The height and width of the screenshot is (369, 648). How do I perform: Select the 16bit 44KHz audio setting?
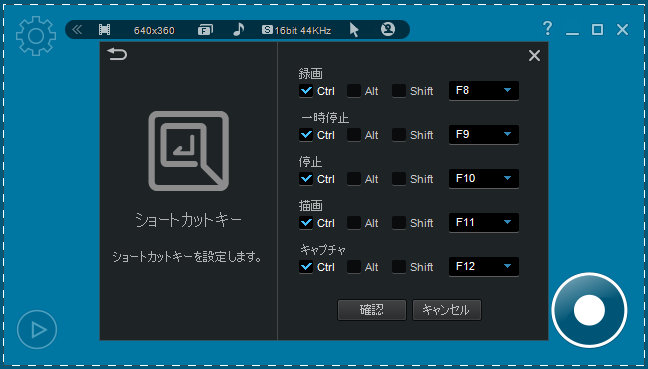tap(297, 31)
